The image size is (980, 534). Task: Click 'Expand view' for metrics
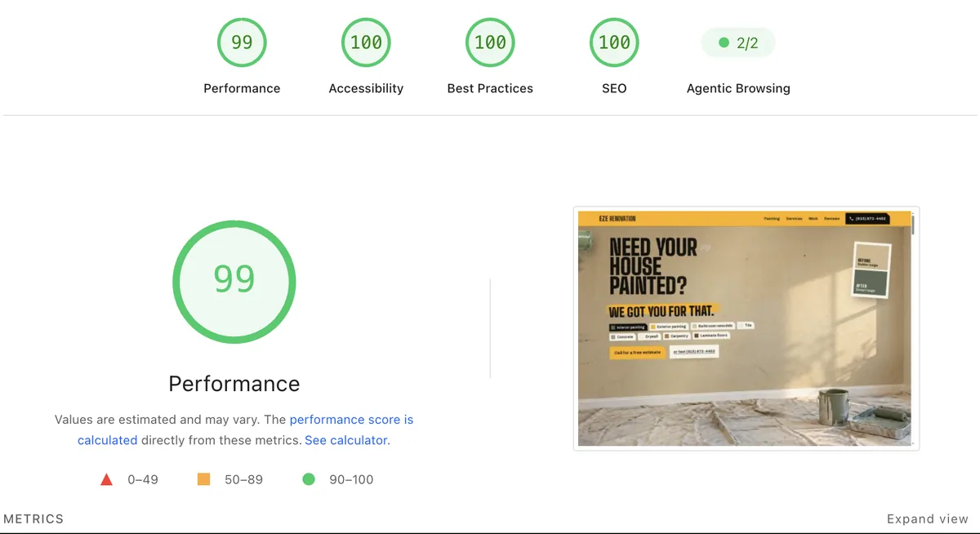click(927, 518)
